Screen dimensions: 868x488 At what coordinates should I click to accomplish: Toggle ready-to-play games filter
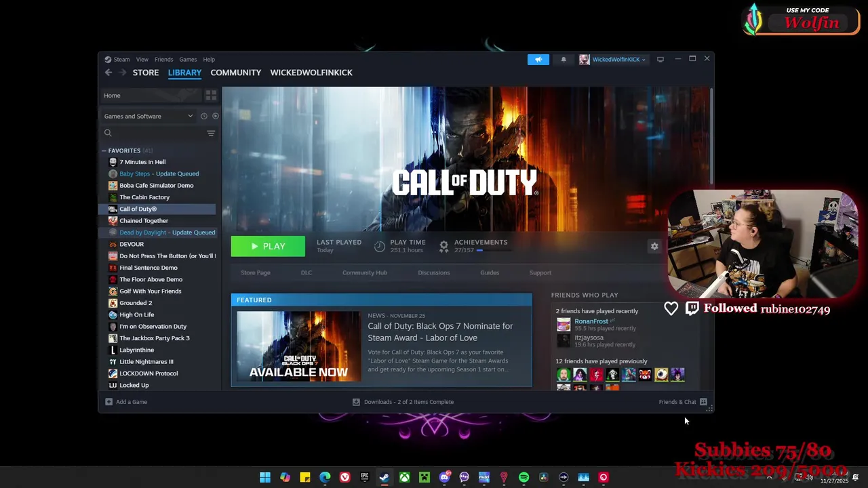(x=216, y=116)
